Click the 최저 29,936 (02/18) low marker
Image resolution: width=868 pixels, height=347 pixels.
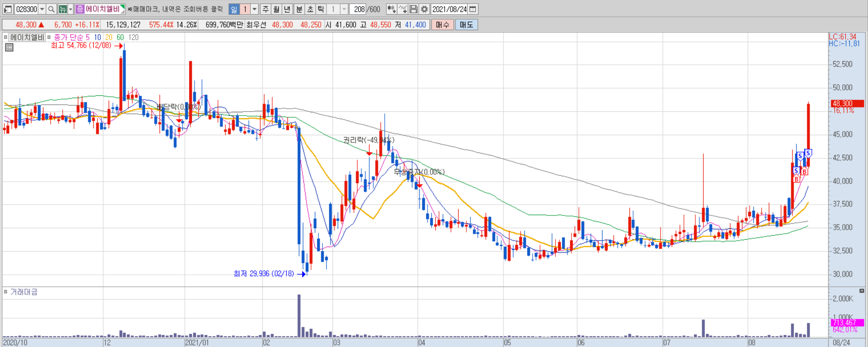(264, 273)
